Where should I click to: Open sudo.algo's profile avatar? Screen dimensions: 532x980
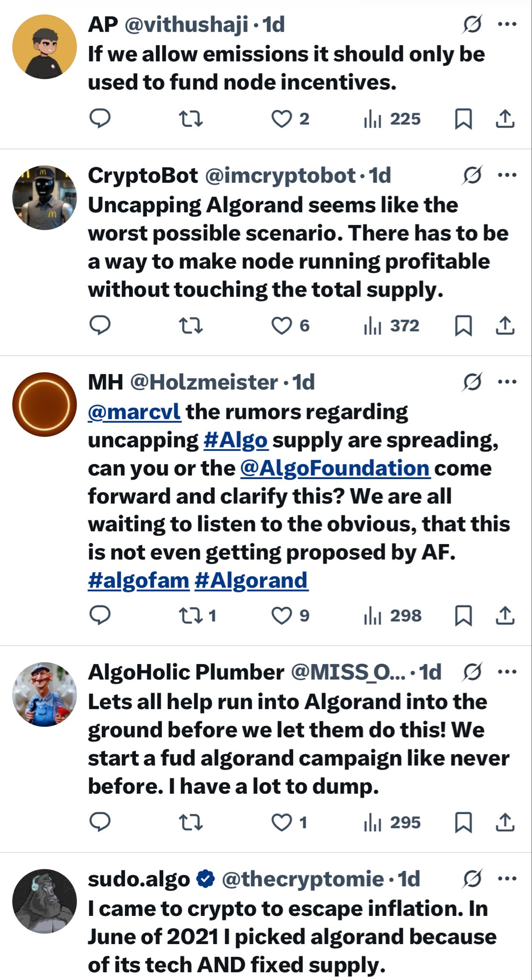[x=44, y=901]
